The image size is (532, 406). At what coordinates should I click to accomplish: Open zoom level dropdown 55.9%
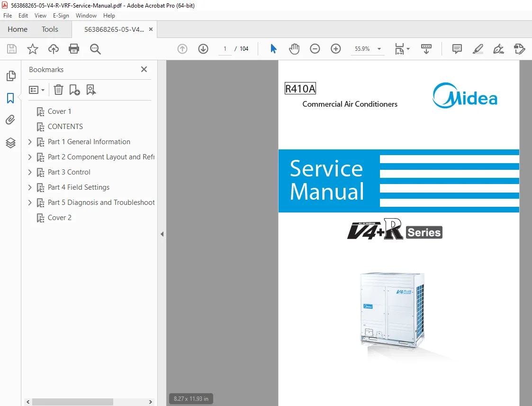(379, 49)
